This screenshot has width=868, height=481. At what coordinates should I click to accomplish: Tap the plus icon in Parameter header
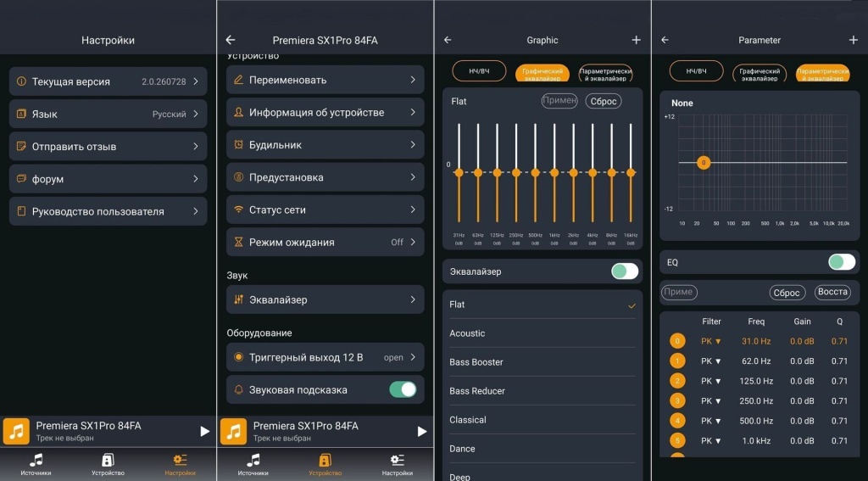(x=853, y=40)
